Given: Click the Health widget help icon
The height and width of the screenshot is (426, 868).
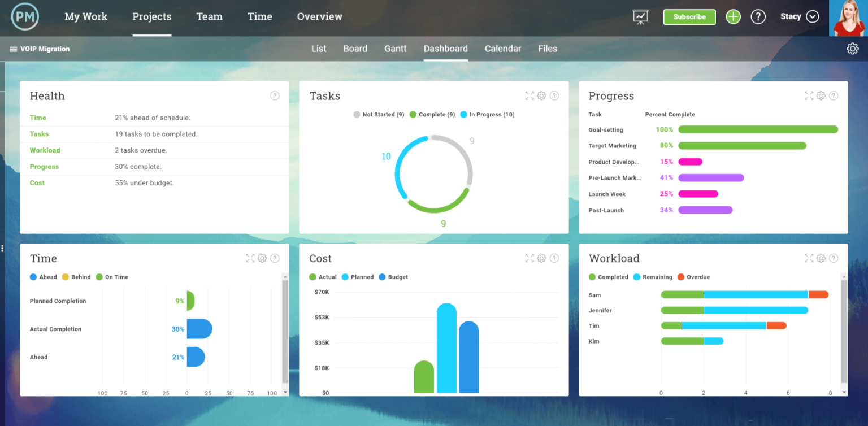Looking at the screenshot, I should 275,96.
